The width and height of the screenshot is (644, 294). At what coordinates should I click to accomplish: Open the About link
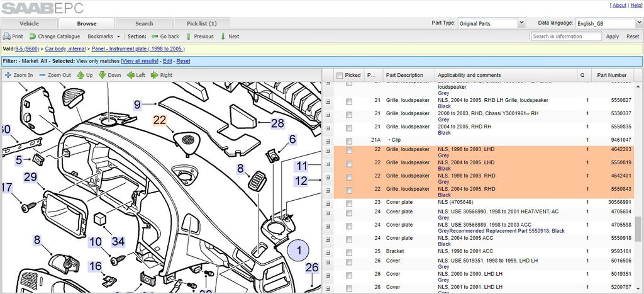point(619,5)
